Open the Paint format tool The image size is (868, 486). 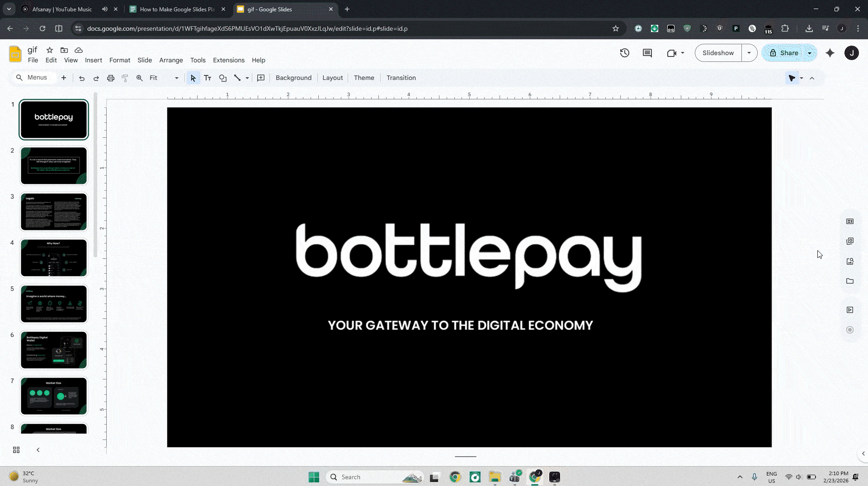[x=125, y=78]
